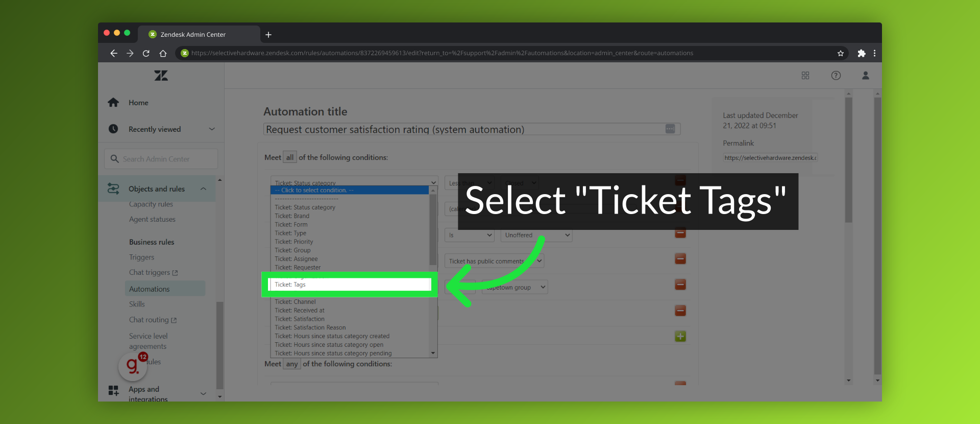Open a new browser tab
This screenshot has width=980, height=424.
(268, 35)
